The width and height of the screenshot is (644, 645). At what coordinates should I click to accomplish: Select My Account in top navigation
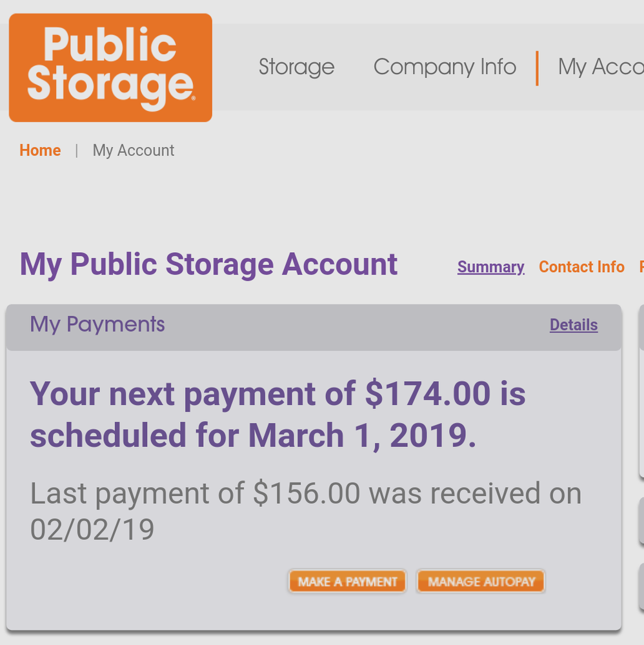pos(600,67)
